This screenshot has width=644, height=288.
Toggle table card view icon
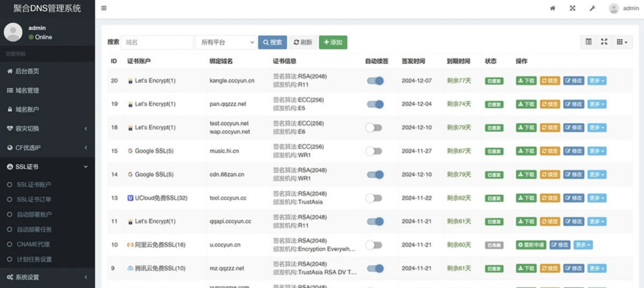point(589,42)
